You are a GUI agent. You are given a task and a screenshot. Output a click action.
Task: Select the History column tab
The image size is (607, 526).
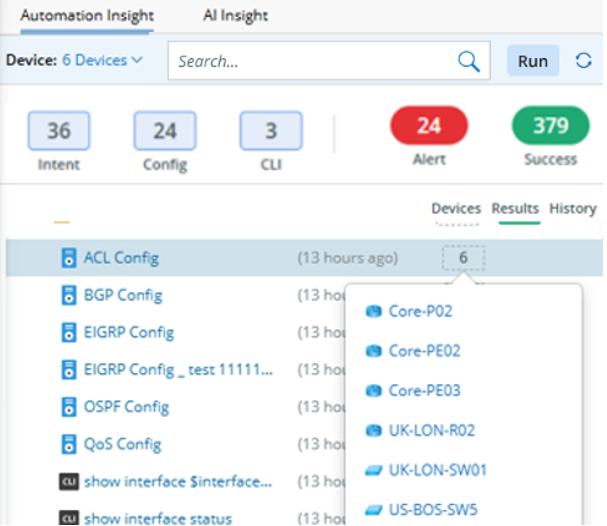573,209
